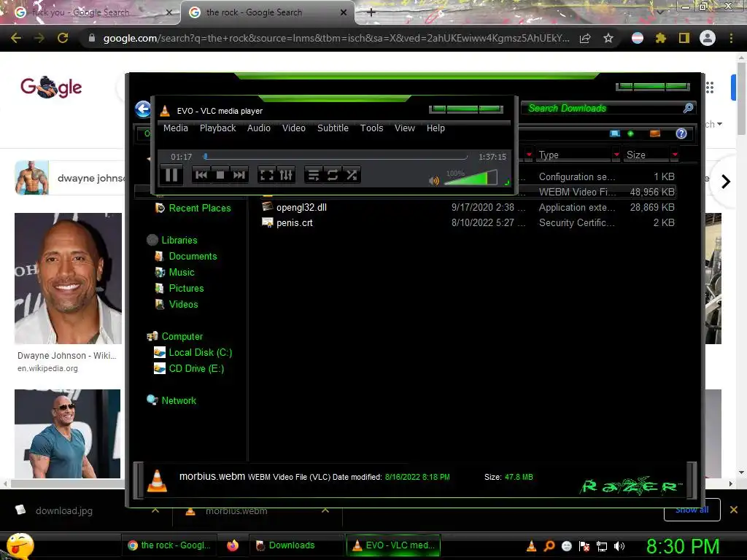Open Explorer help question-mark icon
Image resolution: width=747 pixels, height=560 pixels.
tap(681, 133)
